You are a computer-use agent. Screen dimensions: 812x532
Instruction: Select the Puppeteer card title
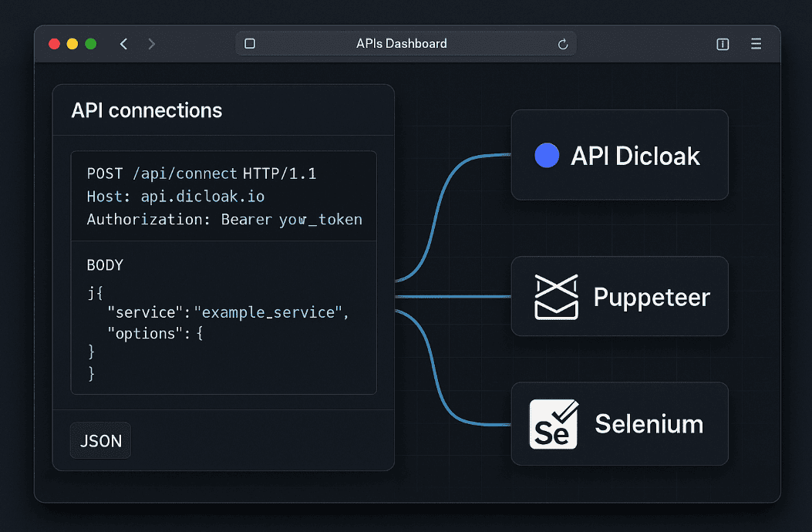pyautogui.click(x=652, y=297)
